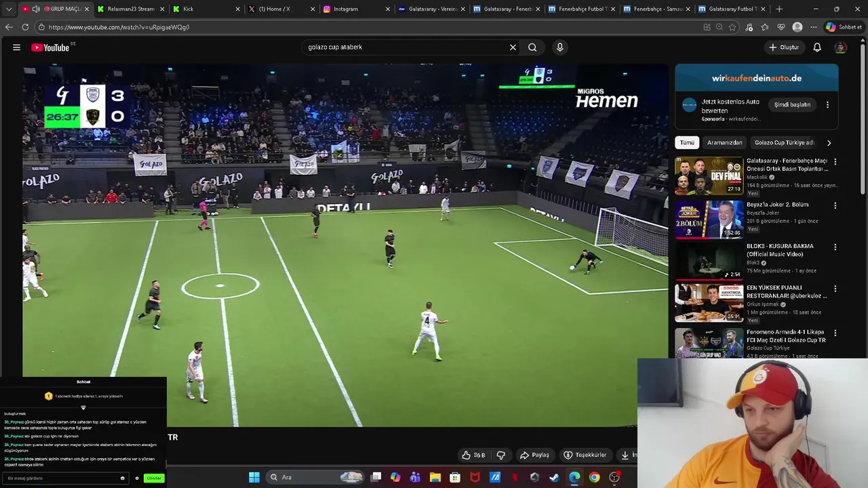Viewport: 868px width, 488px height.
Task: Open the YouTube account avatar menu
Action: coord(840,47)
